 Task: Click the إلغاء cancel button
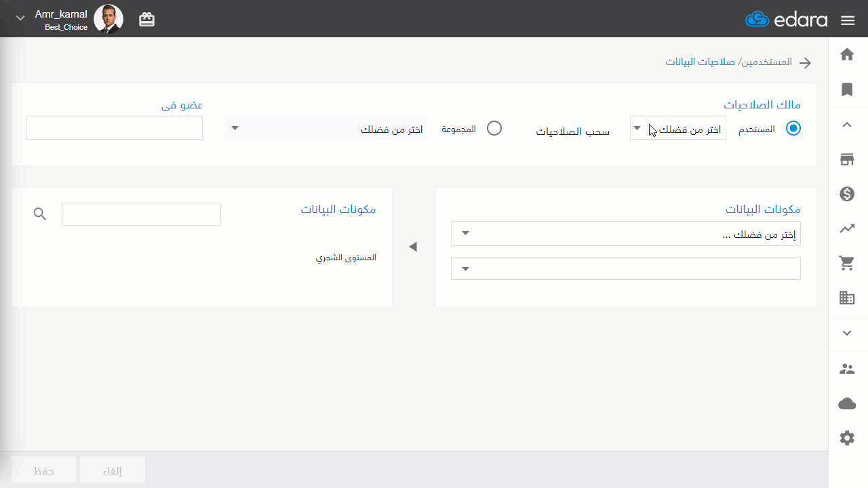113,470
